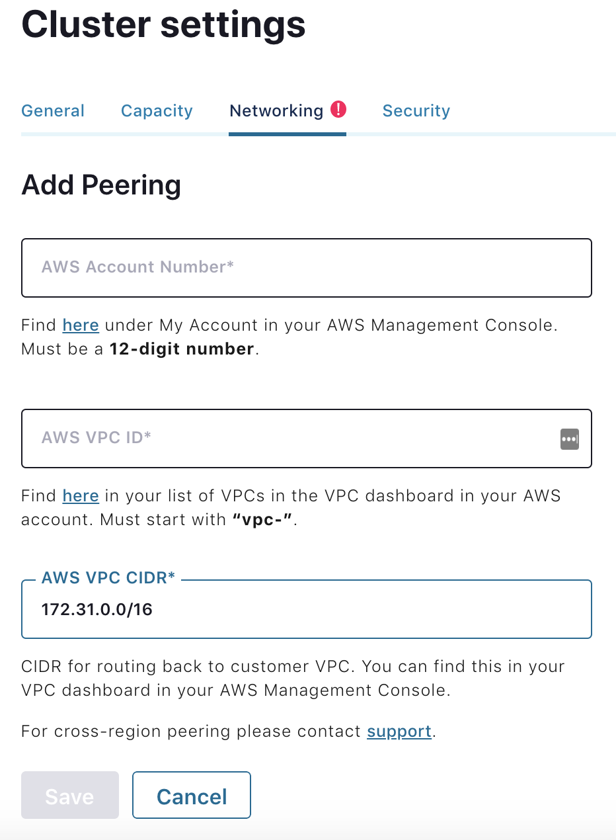Click the AWS VPC CIDR field label
The width and height of the screenshot is (616, 840).
[x=108, y=577]
